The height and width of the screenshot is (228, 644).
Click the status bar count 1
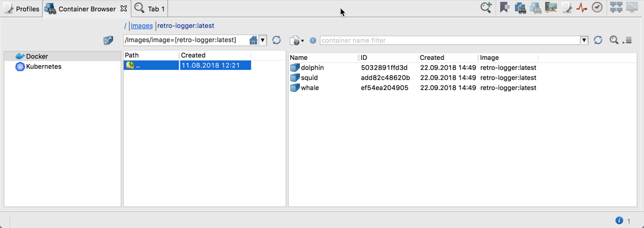pyautogui.click(x=629, y=221)
